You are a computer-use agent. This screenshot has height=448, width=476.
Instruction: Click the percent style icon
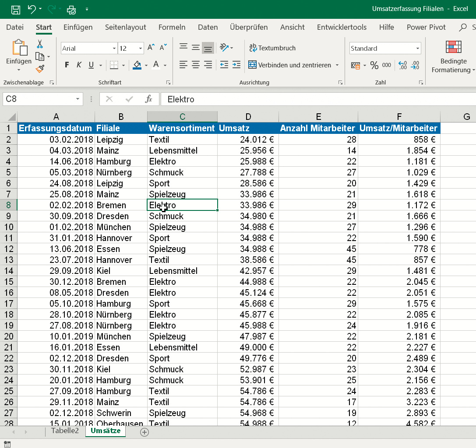[x=374, y=65]
